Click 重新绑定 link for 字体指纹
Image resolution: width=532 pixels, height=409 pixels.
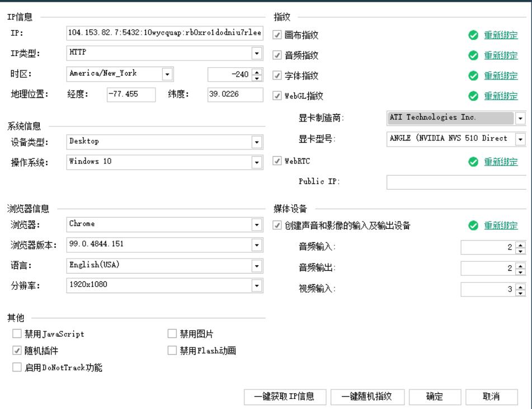[x=501, y=76]
